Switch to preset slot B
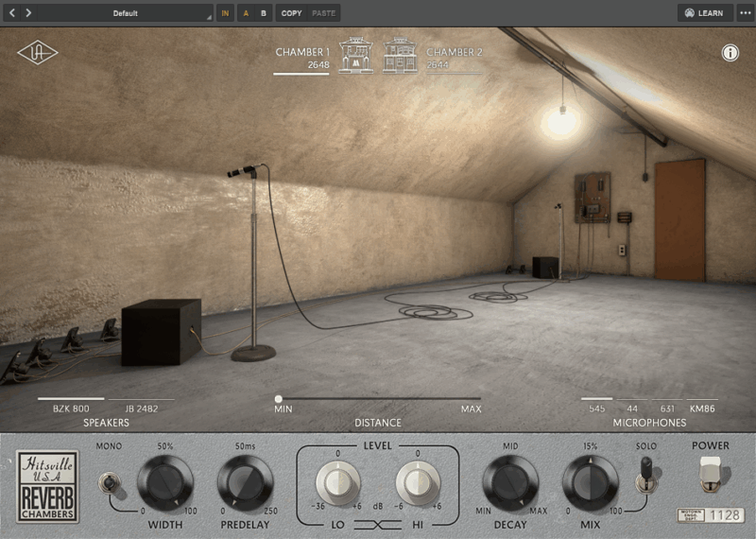The height and width of the screenshot is (539, 756). click(264, 13)
